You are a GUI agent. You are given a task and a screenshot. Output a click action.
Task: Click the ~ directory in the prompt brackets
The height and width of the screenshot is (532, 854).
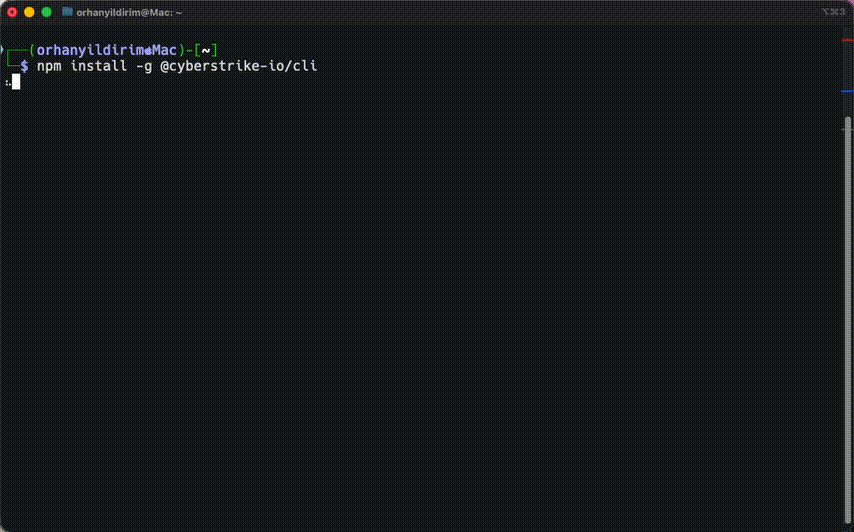(x=206, y=50)
